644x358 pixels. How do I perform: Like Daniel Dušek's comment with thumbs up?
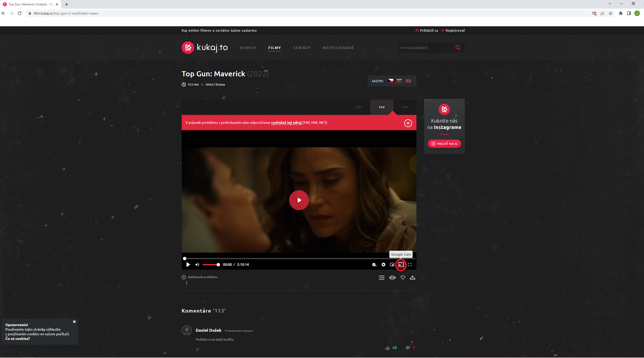(387, 348)
